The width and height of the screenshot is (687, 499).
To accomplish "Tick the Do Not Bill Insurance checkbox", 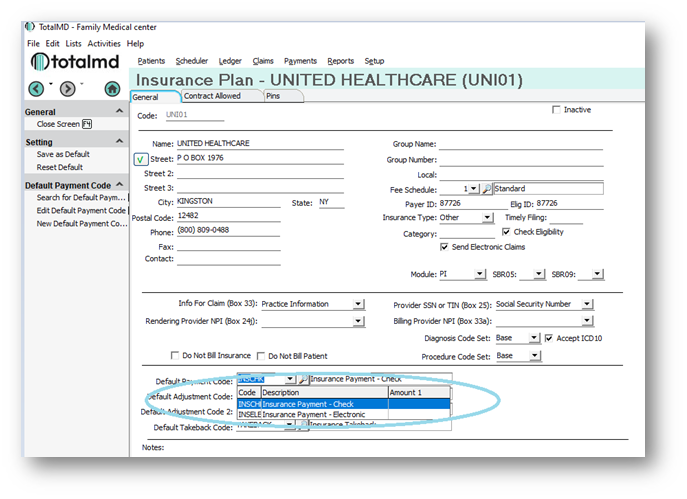I will [x=175, y=356].
